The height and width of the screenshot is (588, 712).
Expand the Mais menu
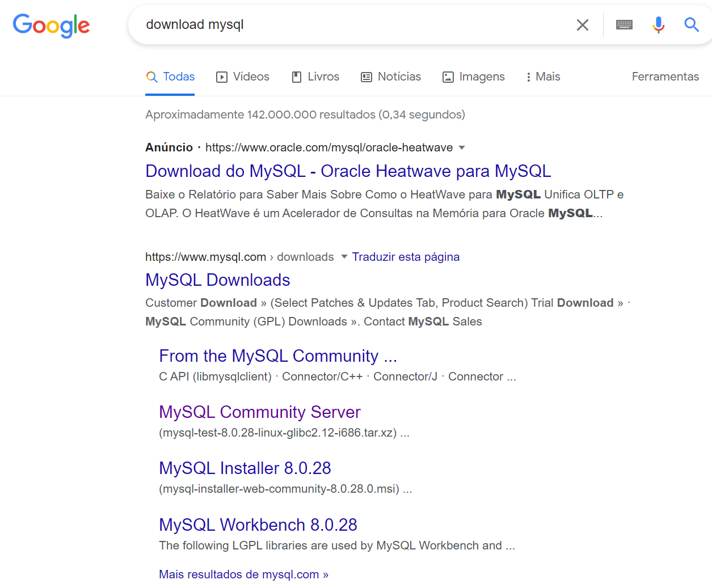[x=543, y=77]
